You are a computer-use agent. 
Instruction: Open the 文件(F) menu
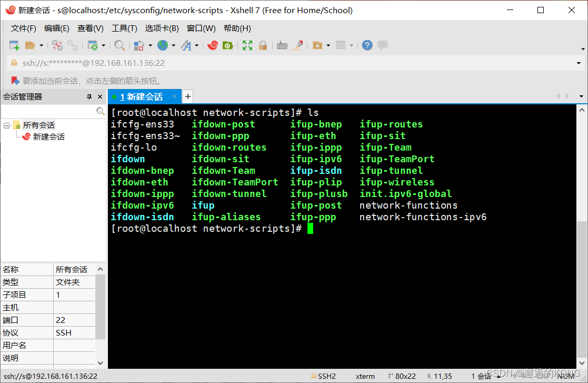point(24,28)
